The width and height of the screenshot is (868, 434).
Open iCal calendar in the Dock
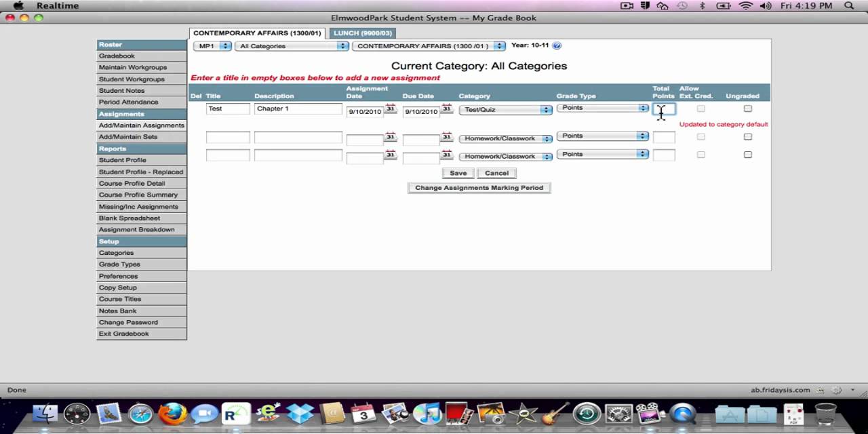363,413
